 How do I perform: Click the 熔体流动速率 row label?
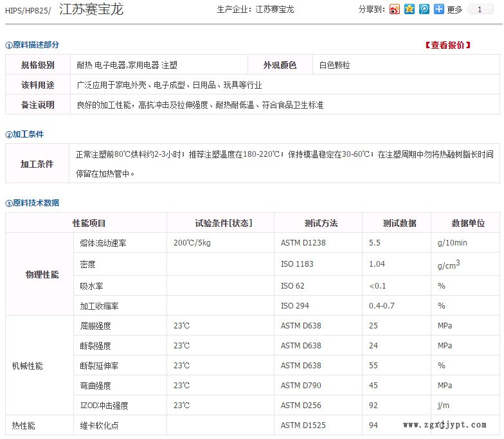pos(103,243)
